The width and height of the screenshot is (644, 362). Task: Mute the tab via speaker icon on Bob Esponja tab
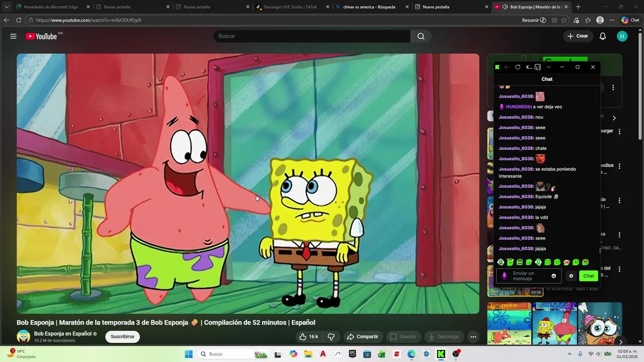[505, 7]
